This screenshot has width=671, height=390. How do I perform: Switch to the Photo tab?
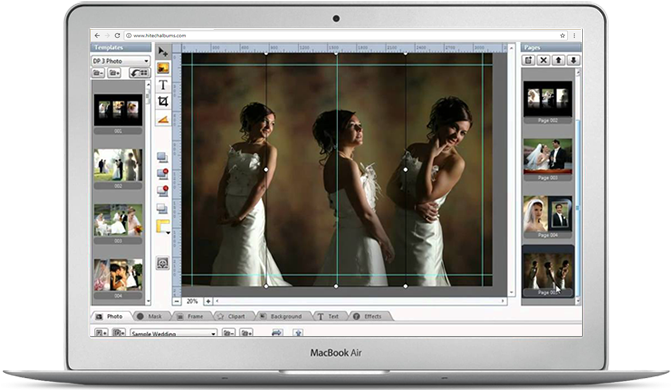[110, 316]
